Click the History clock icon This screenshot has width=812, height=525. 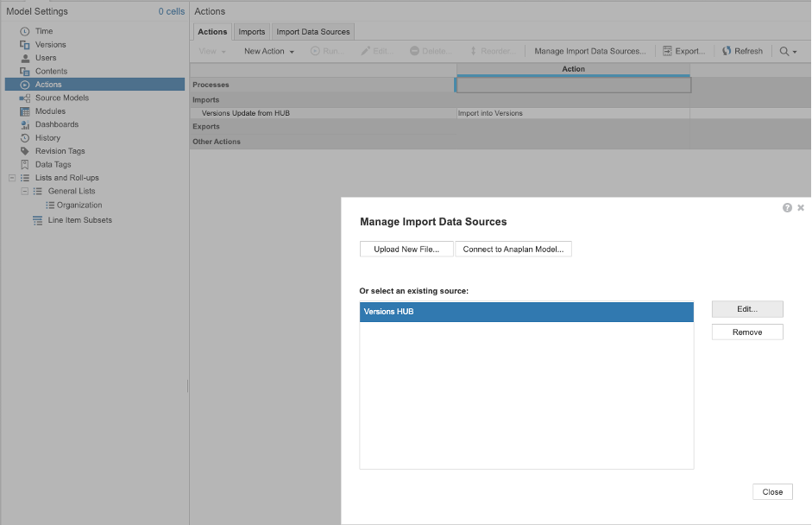tap(24, 138)
